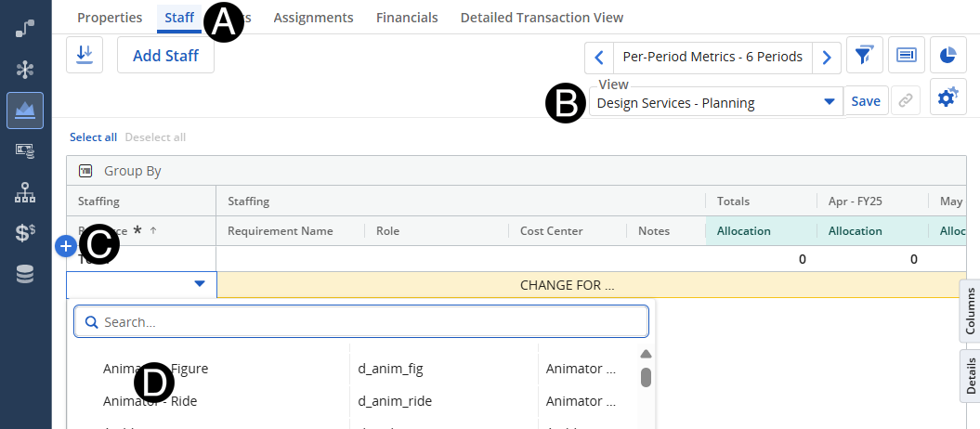The height and width of the screenshot is (429, 980).
Task: Open the filter funnel icon
Action: 864,56
